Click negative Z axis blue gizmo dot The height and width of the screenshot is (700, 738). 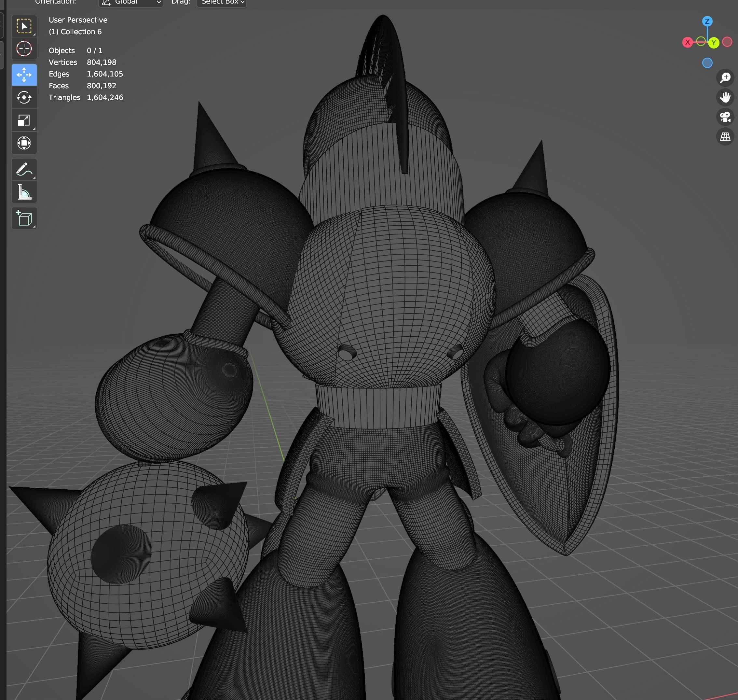(707, 63)
